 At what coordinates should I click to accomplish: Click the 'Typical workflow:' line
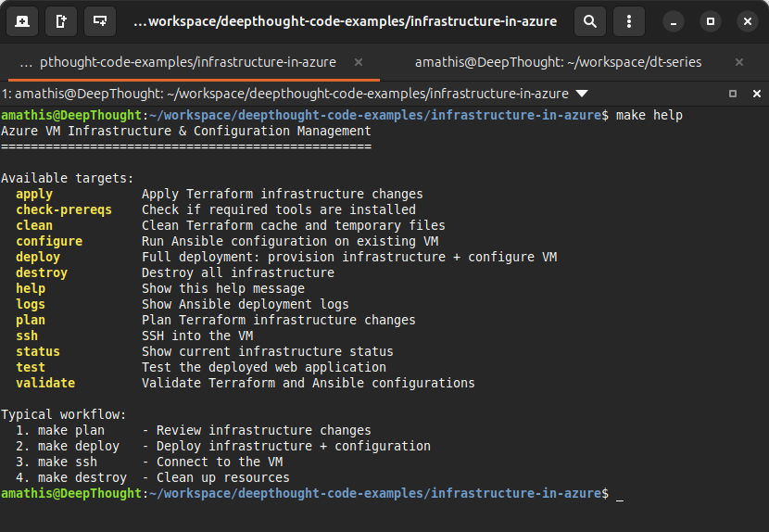click(64, 414)
